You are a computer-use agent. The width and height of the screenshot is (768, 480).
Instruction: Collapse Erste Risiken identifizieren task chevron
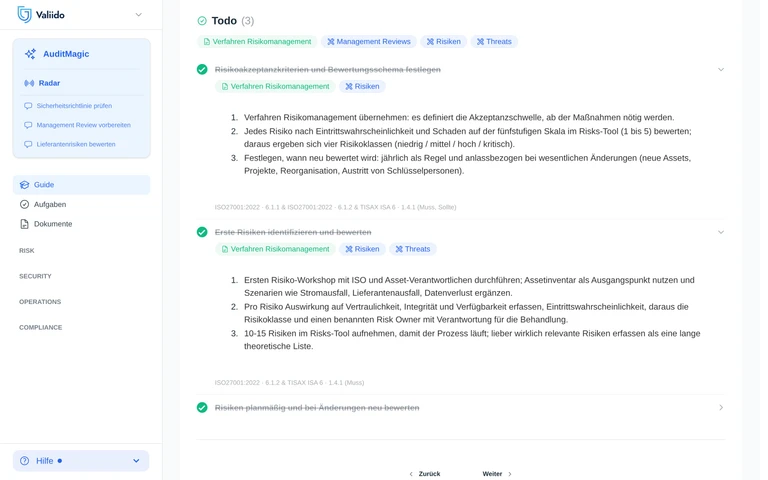coord(721,232)
